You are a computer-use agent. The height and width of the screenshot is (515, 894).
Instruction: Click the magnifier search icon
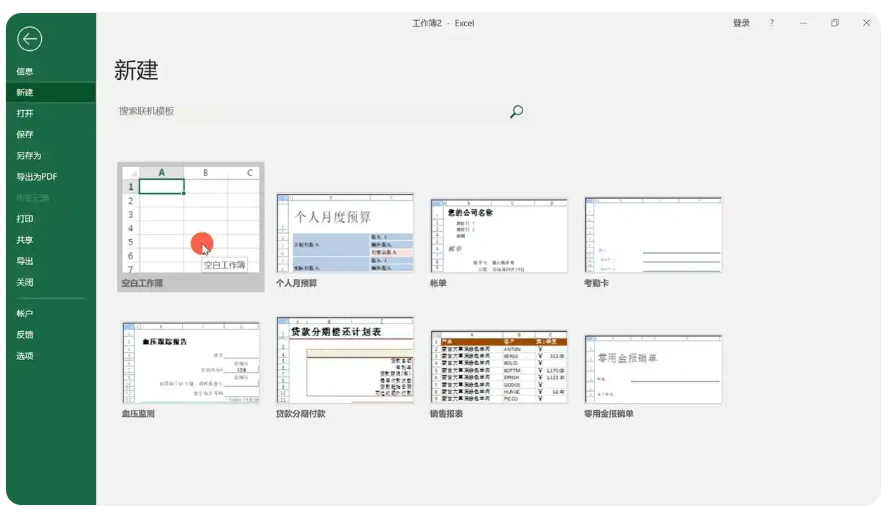tap(516, 112)
